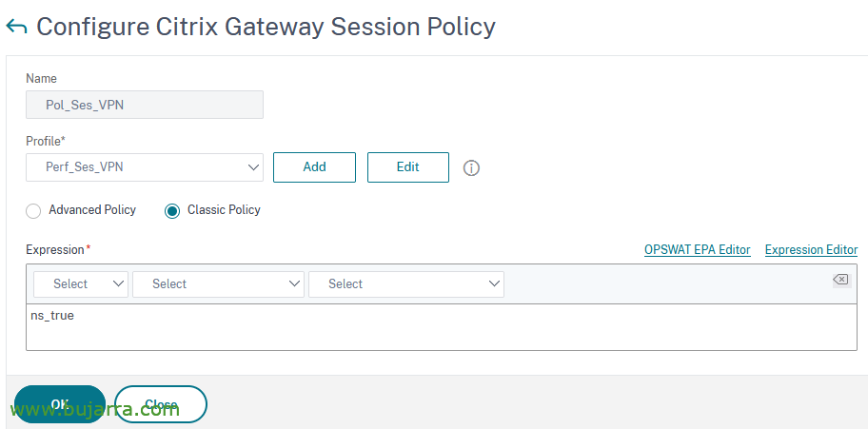Click the OK button
Screen dimensions: 868x429
point(60,404)
